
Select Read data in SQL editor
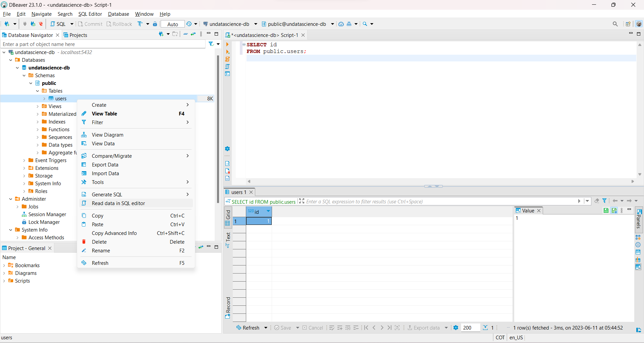pyautogui.click(x=136, y=203)
